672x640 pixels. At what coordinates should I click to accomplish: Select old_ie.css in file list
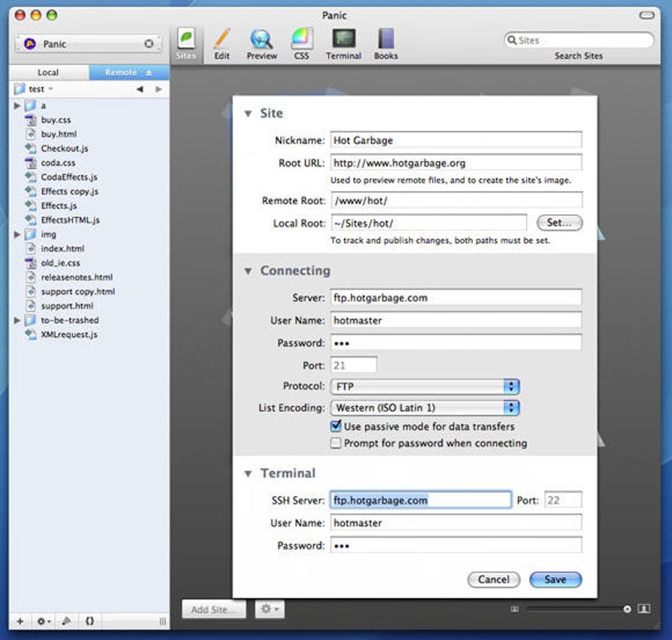[x=61, y=263]
